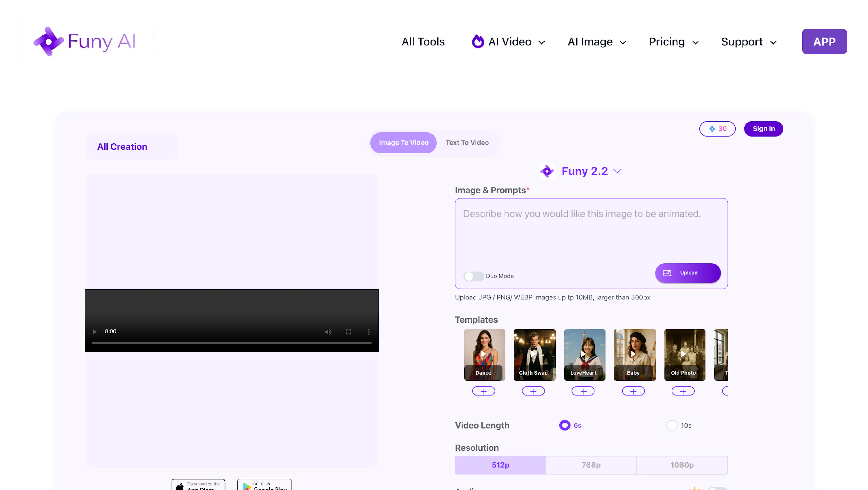Click the video progress bar
This screenshot has width=868, height=490.
[232, 343]
